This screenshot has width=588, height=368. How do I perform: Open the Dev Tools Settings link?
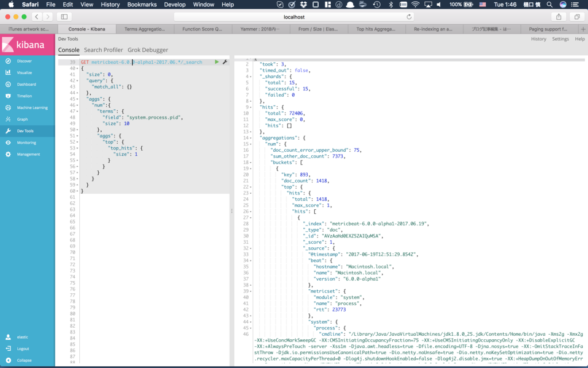click(560, 39)
